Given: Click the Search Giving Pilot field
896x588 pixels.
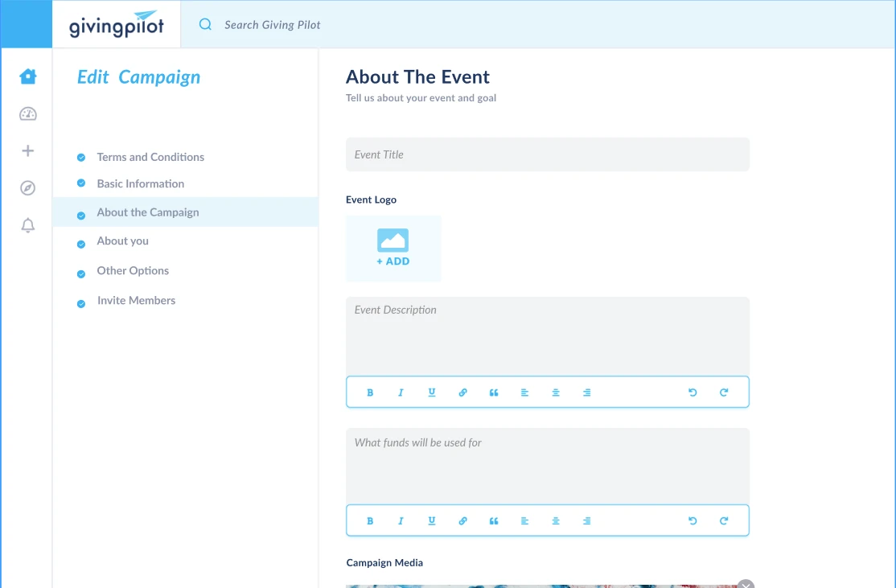Looking at the screenshot, I should tap(273, 25).
